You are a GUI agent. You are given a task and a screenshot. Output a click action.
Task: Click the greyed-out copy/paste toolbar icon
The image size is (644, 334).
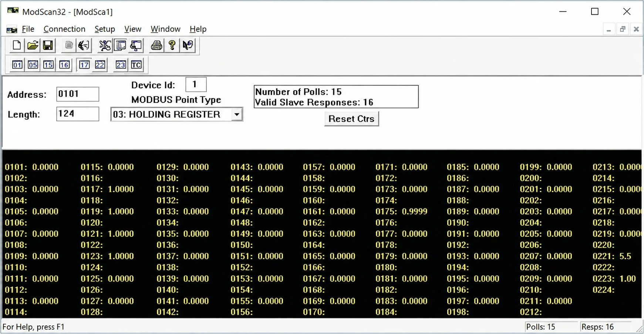(68, 45)
